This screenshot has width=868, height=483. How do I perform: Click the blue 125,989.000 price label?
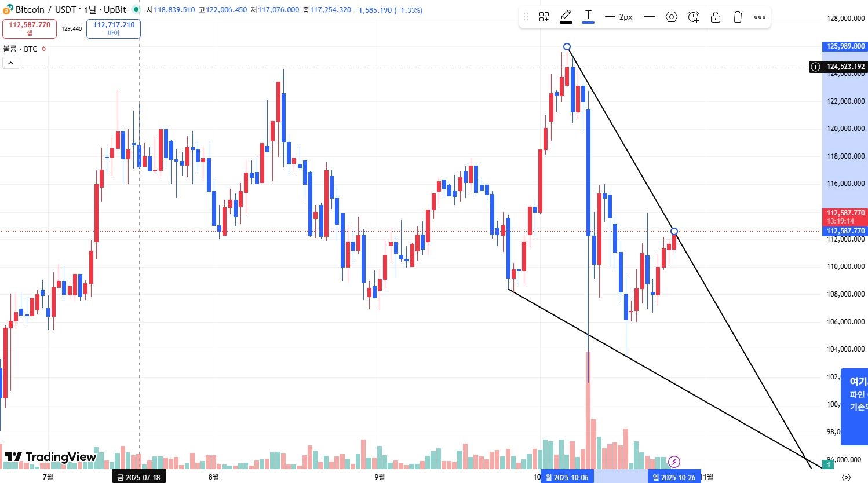[845, 46]
